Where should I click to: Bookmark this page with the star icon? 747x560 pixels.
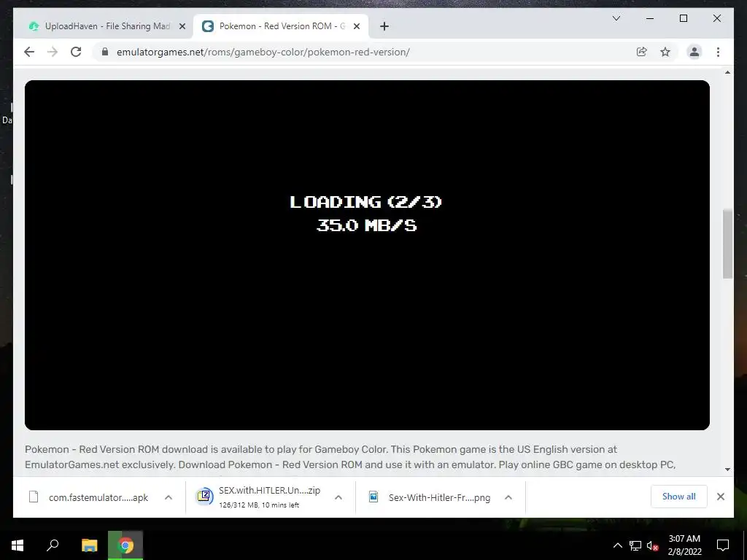point(665,52)
